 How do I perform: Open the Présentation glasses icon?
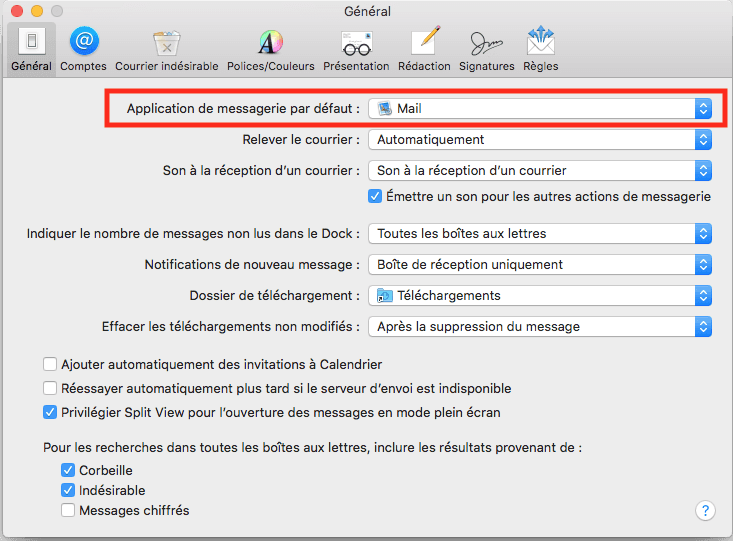(x=356, y=43)
